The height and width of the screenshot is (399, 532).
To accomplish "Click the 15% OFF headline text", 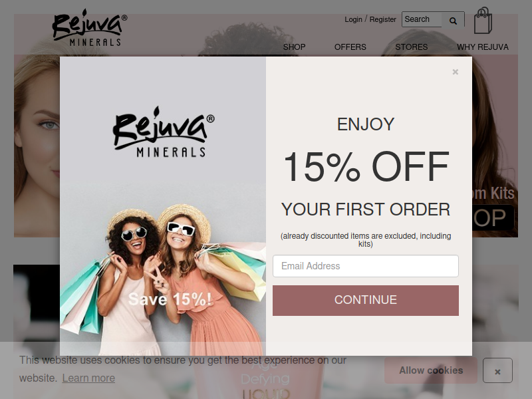I will point(366,167).
